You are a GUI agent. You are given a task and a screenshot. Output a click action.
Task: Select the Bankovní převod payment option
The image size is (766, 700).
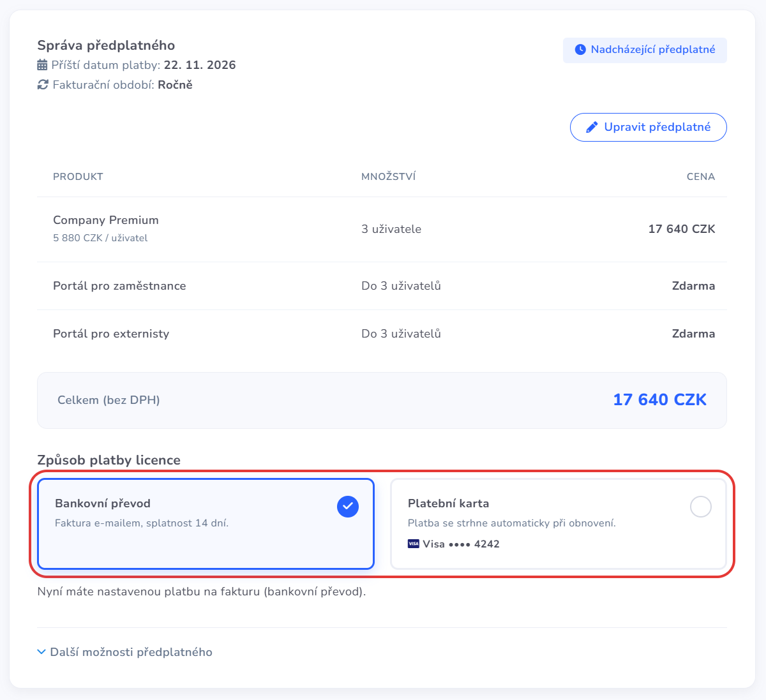(x=206, y=524)
